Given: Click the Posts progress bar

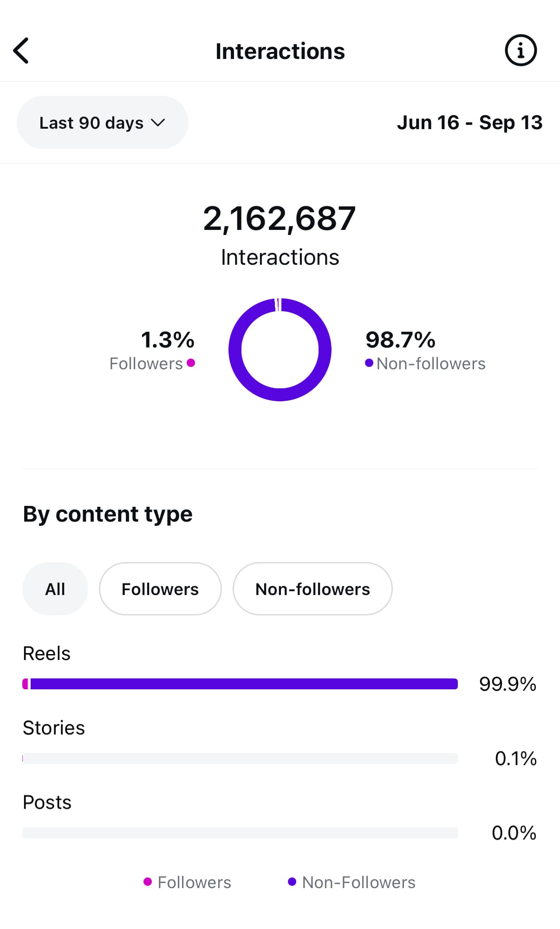Looking at the screenshot, I should [240, 833].
